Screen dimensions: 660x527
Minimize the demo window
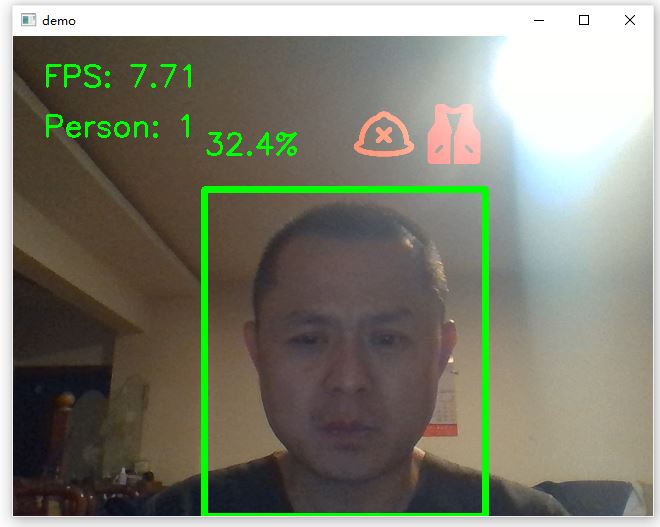click(539, 20)
